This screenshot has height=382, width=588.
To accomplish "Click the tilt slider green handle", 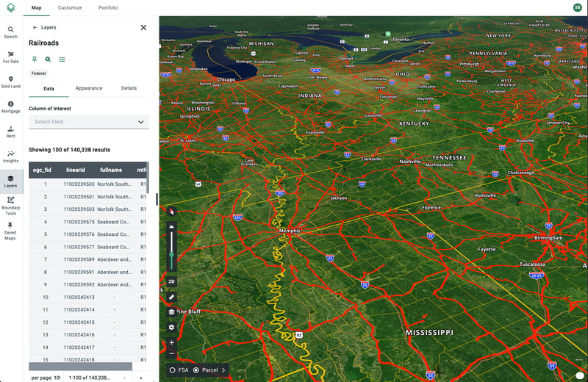I will coord(171,254).
